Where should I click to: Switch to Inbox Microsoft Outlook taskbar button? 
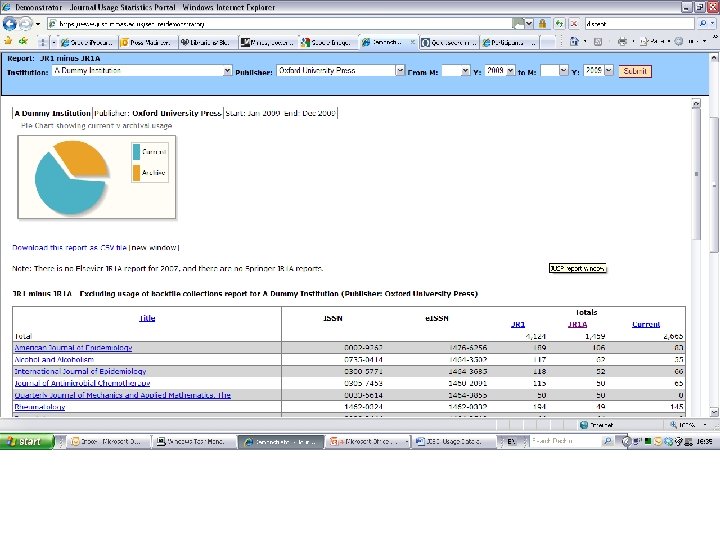pyautogui.click(x=110, y=442)
